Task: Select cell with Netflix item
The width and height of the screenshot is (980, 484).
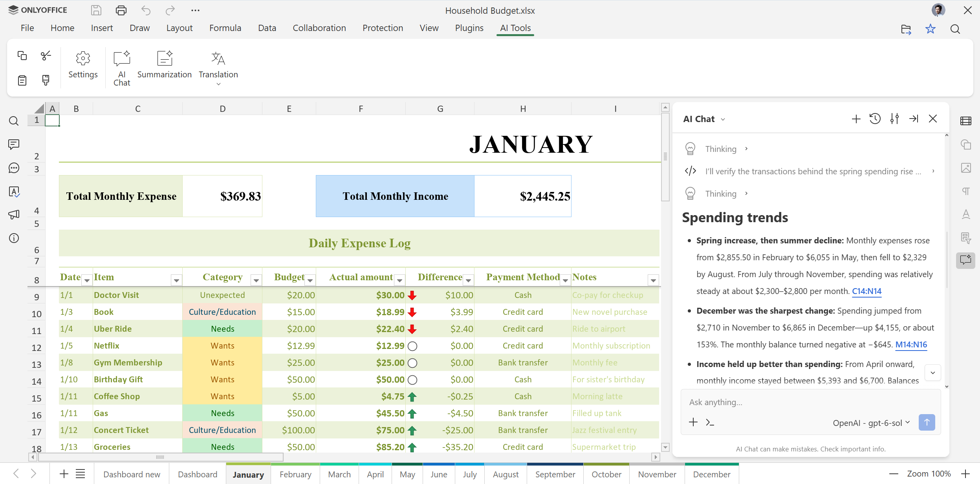Action: point(137,346)
